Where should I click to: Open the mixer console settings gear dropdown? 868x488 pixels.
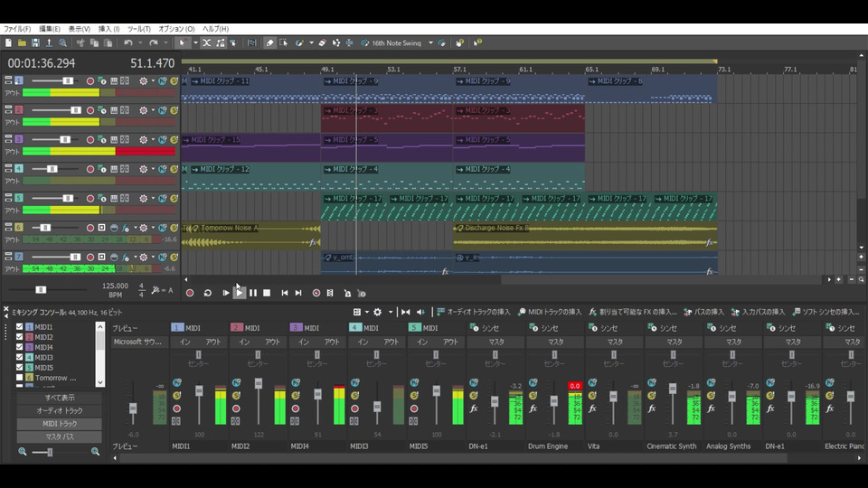click(389, 312)
